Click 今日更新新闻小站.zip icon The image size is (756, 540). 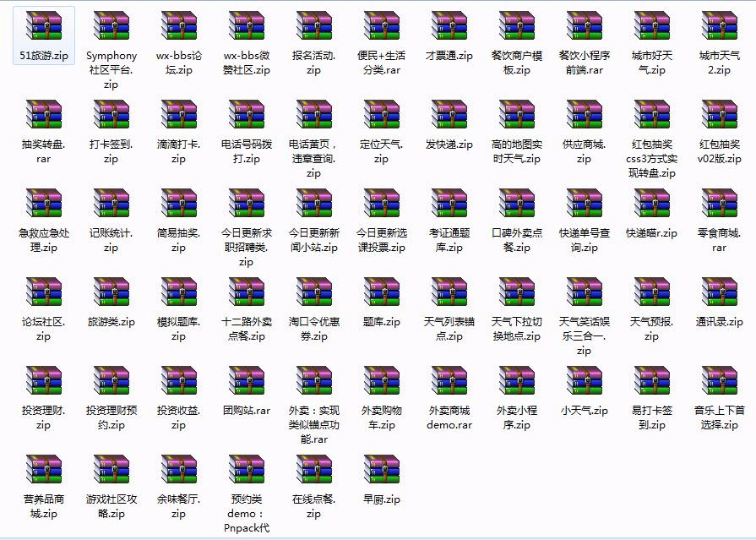[x=314, y=203]
